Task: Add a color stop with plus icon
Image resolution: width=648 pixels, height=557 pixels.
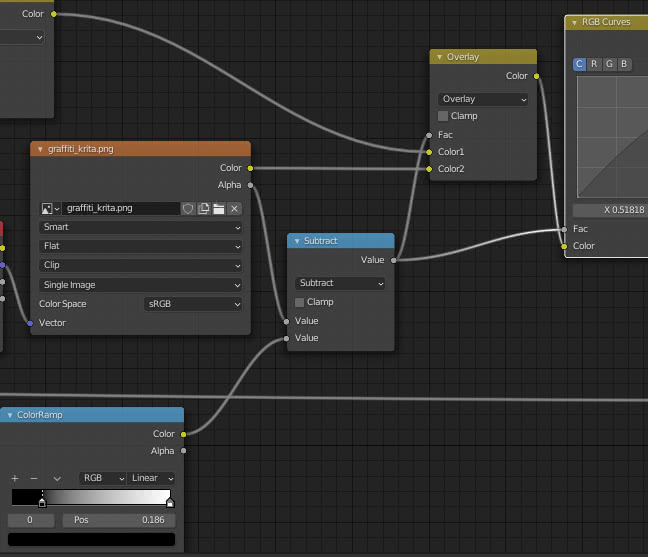Action: [15, 478]
